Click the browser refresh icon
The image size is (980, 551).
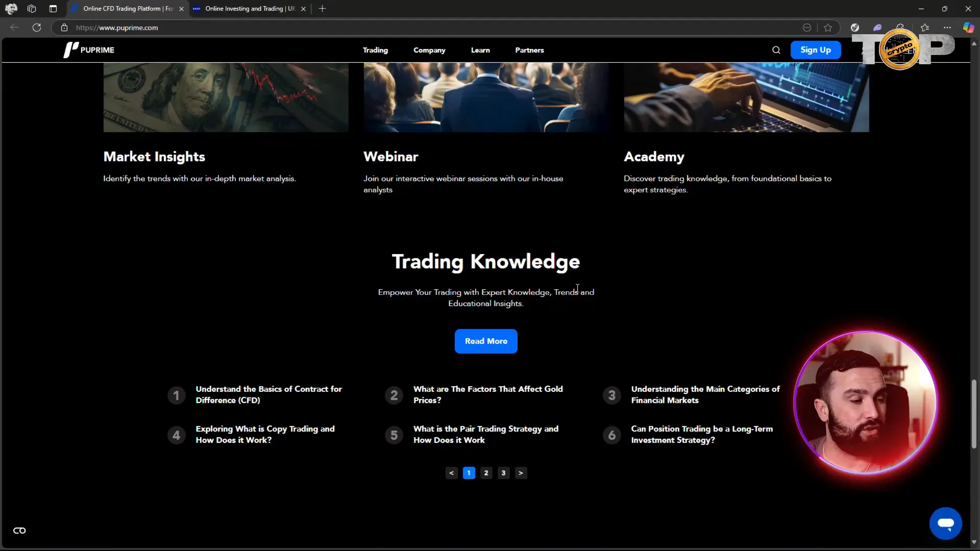click(37, 28)
